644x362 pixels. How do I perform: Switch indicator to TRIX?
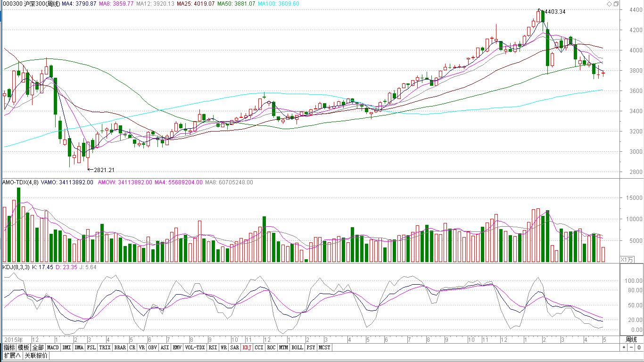pos(105,347)
